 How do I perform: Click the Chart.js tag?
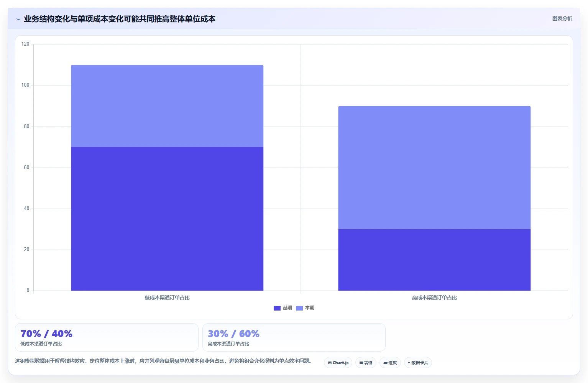[338, 363]
